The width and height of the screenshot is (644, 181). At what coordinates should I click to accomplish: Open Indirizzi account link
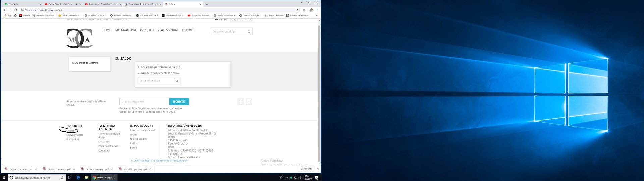coord(135,143)
